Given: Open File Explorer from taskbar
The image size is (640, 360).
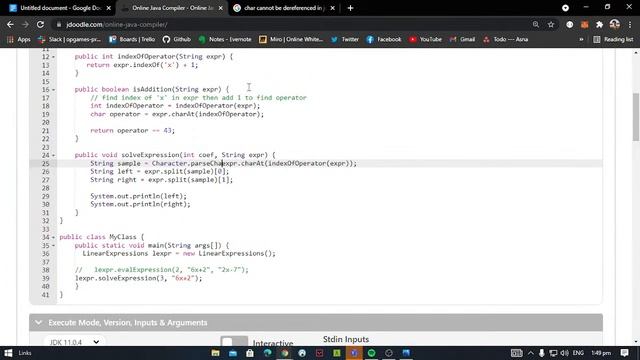Looking at the screenshot, I should (216, 353).
